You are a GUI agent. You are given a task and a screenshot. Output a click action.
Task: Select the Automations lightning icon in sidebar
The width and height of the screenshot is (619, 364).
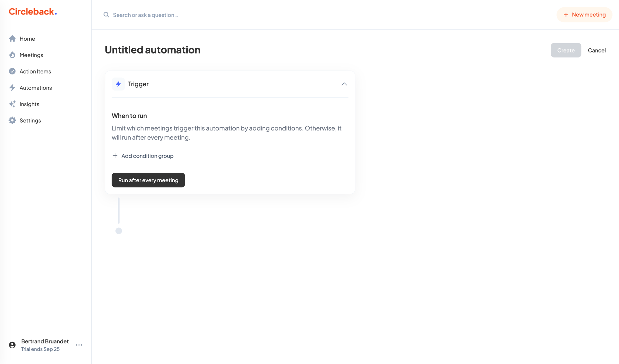pos(12,88)
